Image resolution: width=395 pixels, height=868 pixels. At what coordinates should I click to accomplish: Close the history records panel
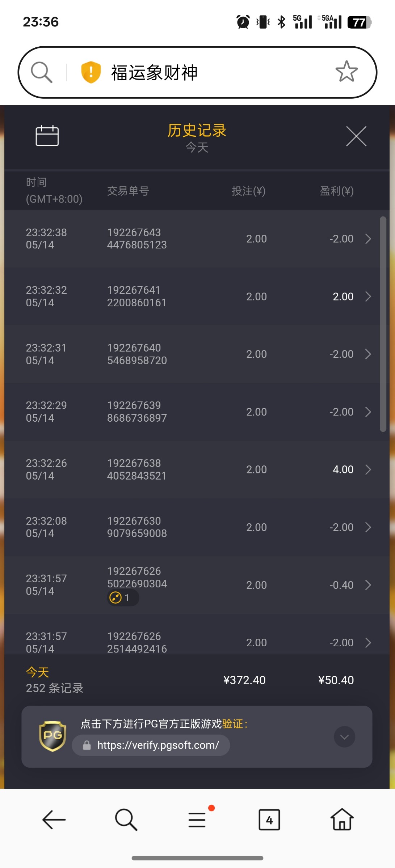point(356,136)
